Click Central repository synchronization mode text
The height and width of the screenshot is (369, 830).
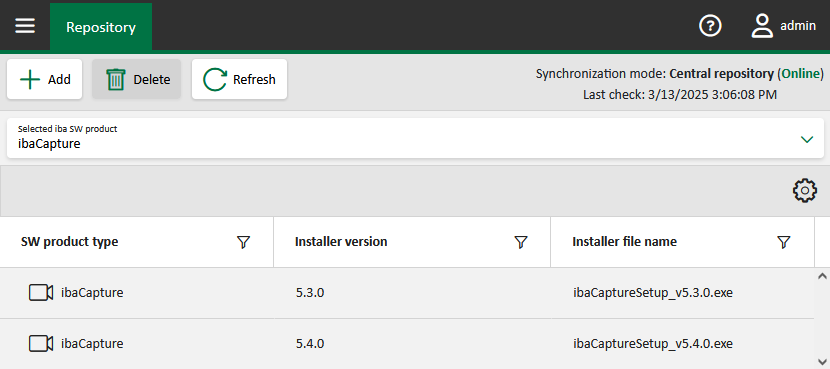[721, 74]
